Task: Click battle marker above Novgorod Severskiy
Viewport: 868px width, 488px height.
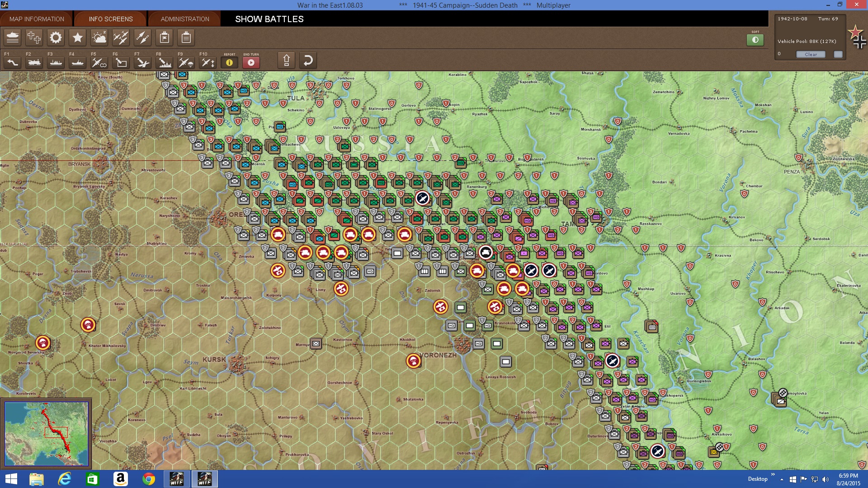Action: [43, 343]
